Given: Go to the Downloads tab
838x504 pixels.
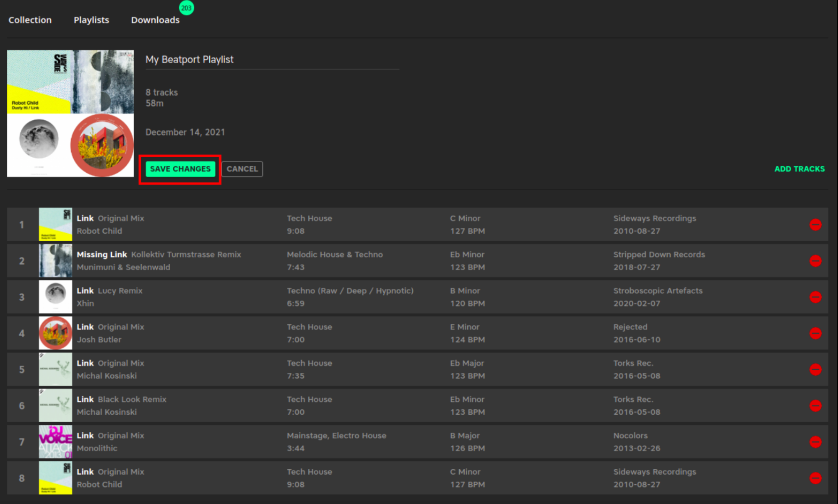Looking at the screenshot, I should pyautogui.click(x=155, y=20).
